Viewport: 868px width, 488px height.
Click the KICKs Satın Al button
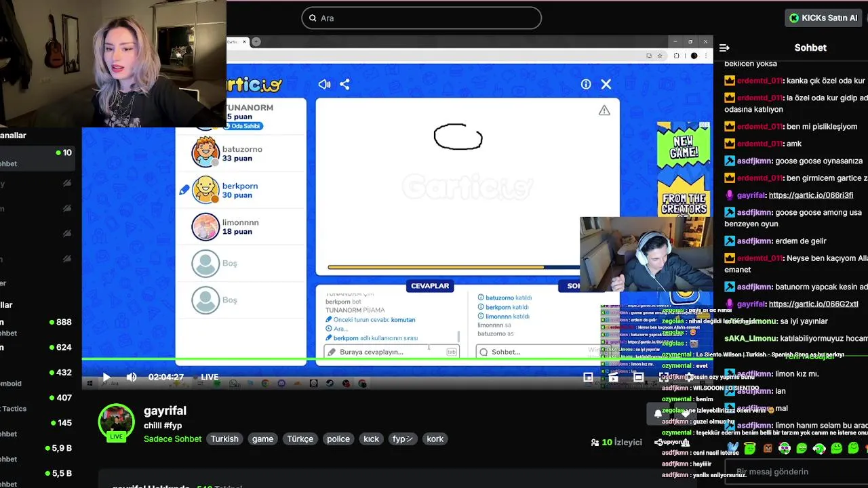(x=822, y=18)
